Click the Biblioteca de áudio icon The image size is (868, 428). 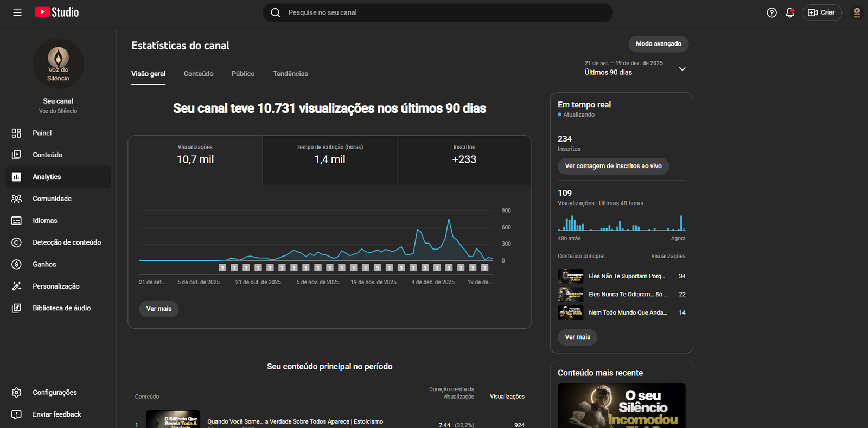[17, 308]
